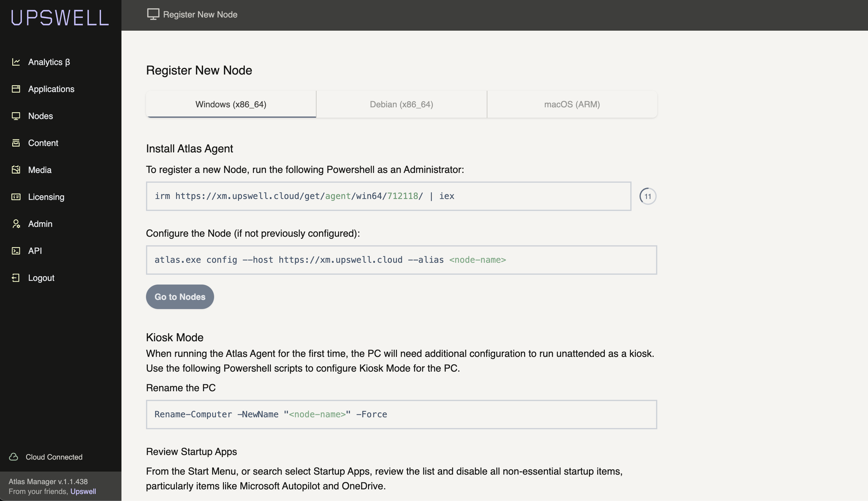This screenshot has height=501, width=868.
Task: Click the Cloud Connected status icon
Action: point(14,457)
